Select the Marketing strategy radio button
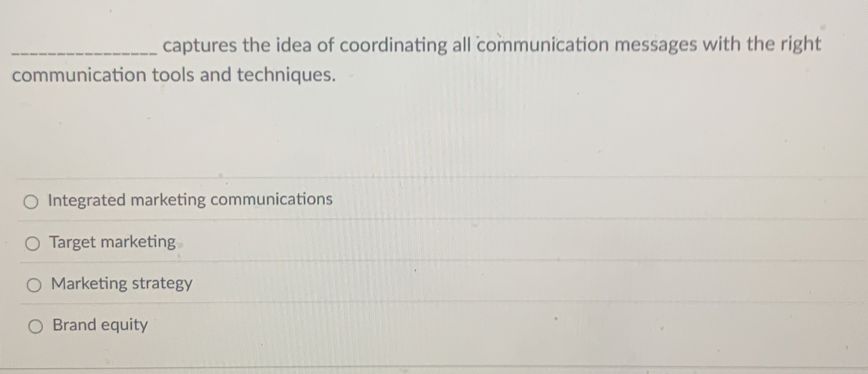Image resolution: width=868 pixels, height=374 pixels. (31, 284)
